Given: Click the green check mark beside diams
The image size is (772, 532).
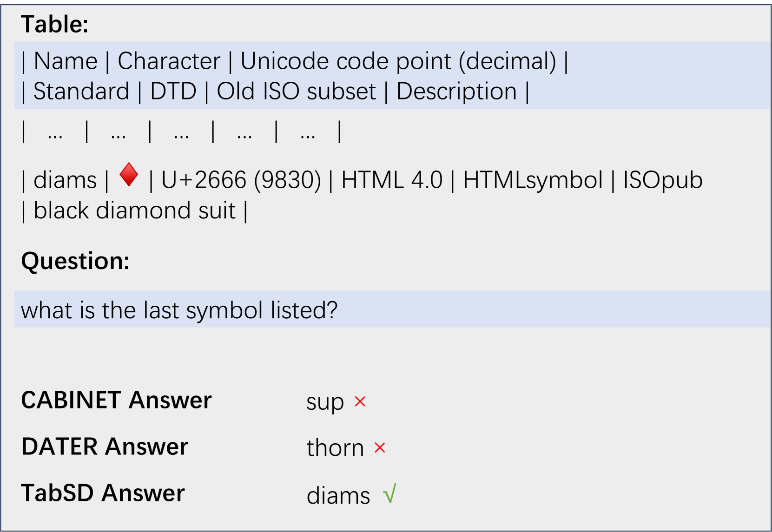Looking at the screenshot, I should tap(390, 493).
